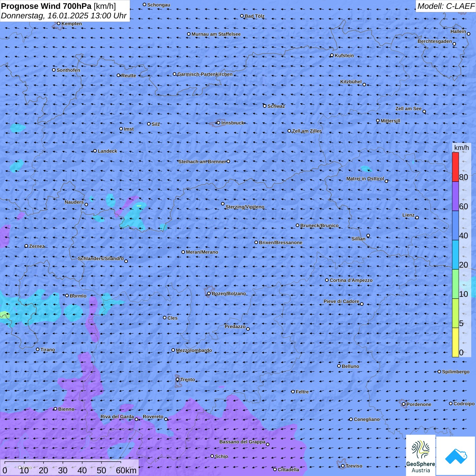Screen dimensions: 476x476
Task: Click the Mezzolombardo label
Action: coord(194,350)
